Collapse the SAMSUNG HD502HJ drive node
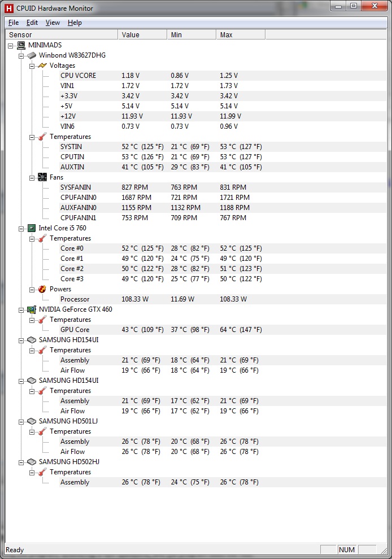Image resolution: width=392 pixels, height=559 pixels. click(x=21, y=462)
